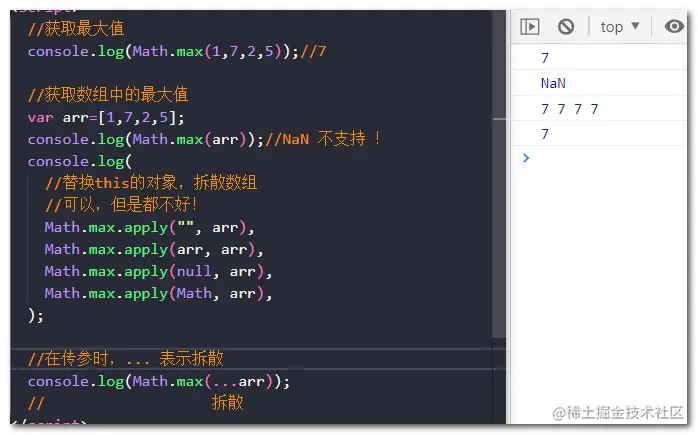Click the '//NaN 不支持！' comment
698x435 pixels.
pyautogui.click(x=323, y=139)
